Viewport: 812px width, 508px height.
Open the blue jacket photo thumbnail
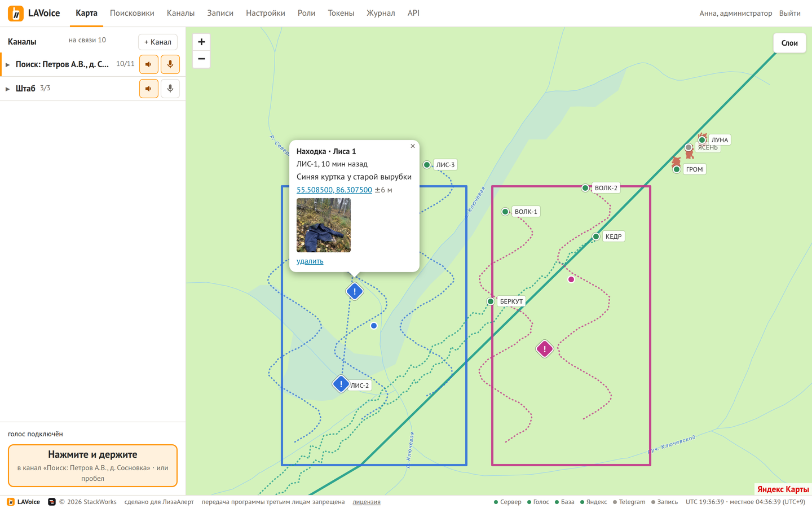point(324,225)
